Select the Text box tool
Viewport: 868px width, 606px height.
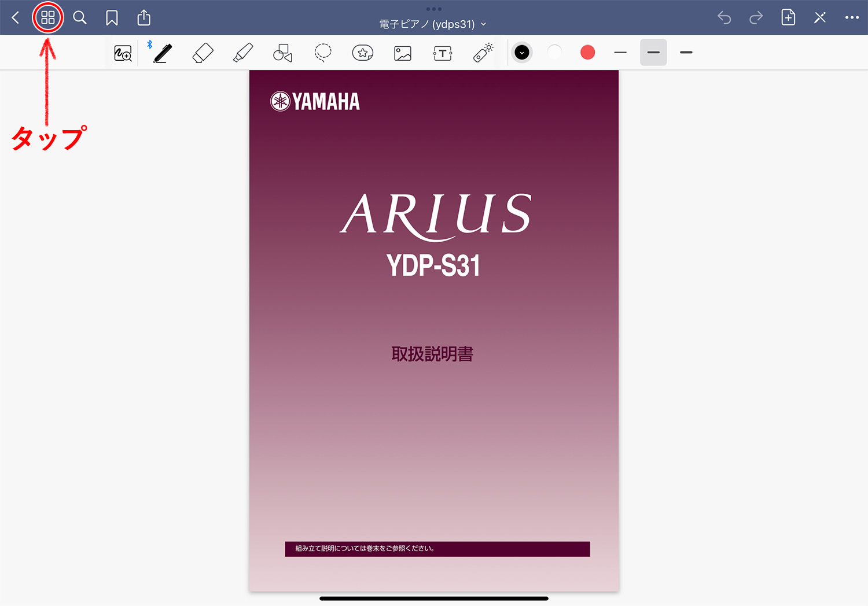pos(443,53)
